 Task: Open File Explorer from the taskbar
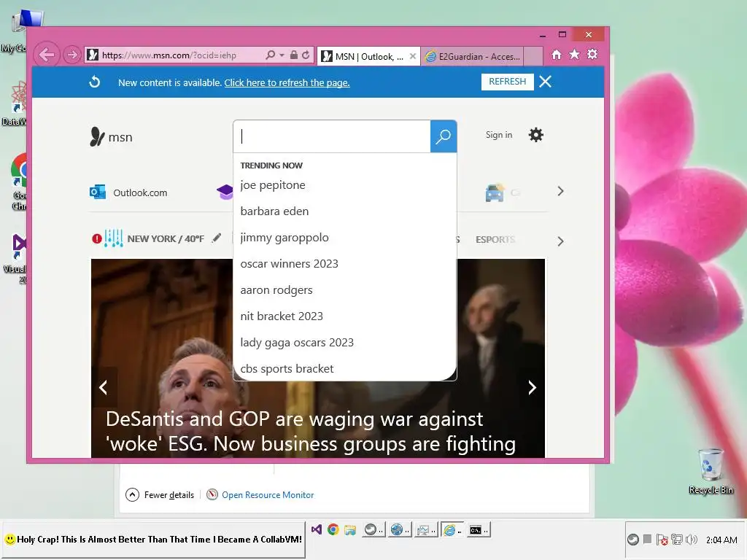point(350,529)
